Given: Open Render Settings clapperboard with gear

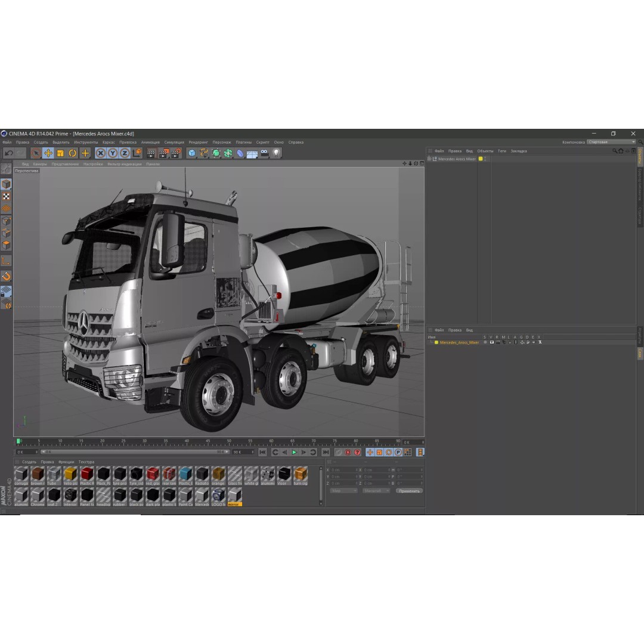Looking at the screenshot, I should tap(176, 153).
